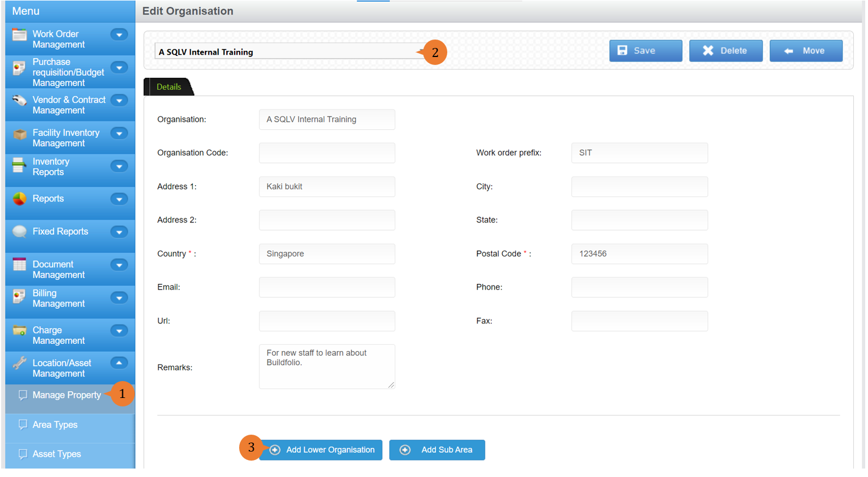Viewport: 868px width, 477px height.
Task: Click the Remarks text area
Action: tap(327, 366)
